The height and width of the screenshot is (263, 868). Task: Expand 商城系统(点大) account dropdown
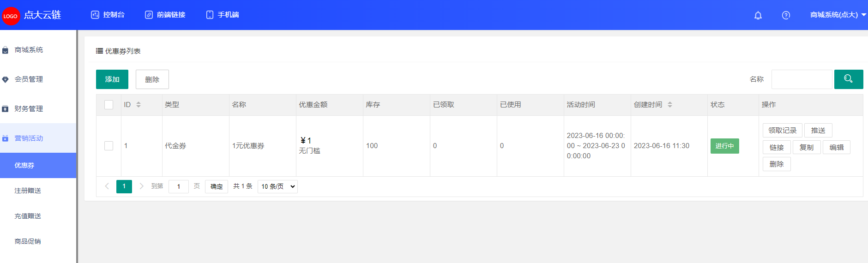(838, 15)
